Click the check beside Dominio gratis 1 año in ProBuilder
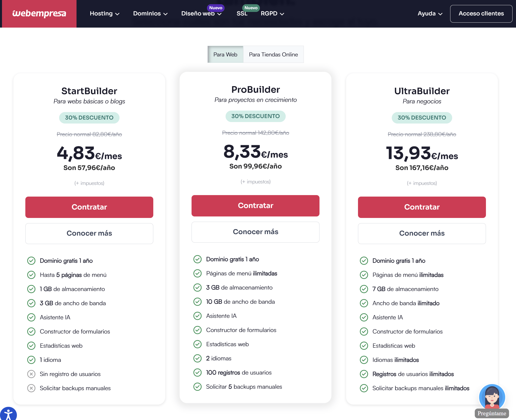The image size is (516, 420). (x=198, y=259)
